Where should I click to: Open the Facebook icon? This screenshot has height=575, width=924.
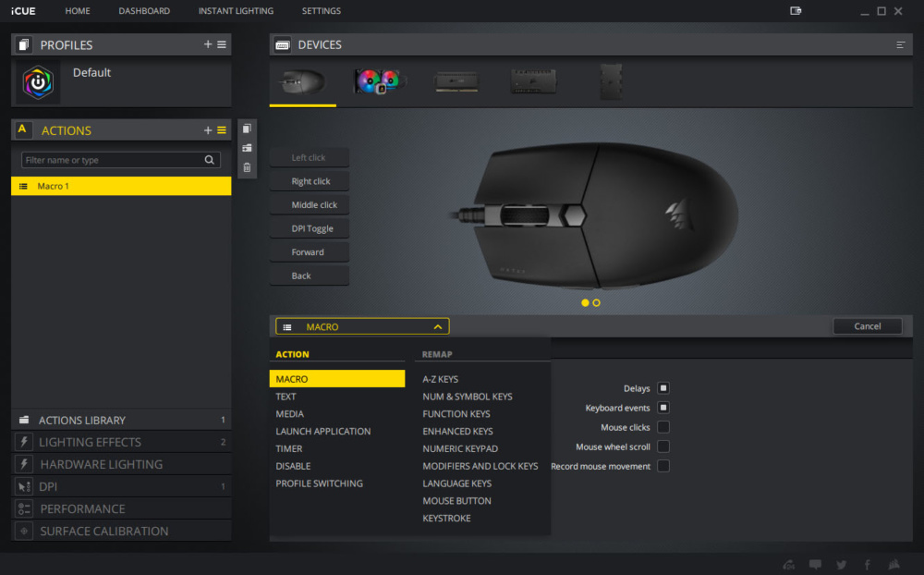click(868, 565)
